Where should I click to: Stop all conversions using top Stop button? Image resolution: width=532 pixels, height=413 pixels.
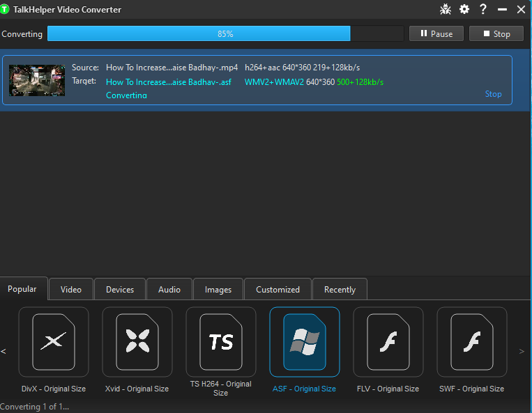[x=496, y=34]
